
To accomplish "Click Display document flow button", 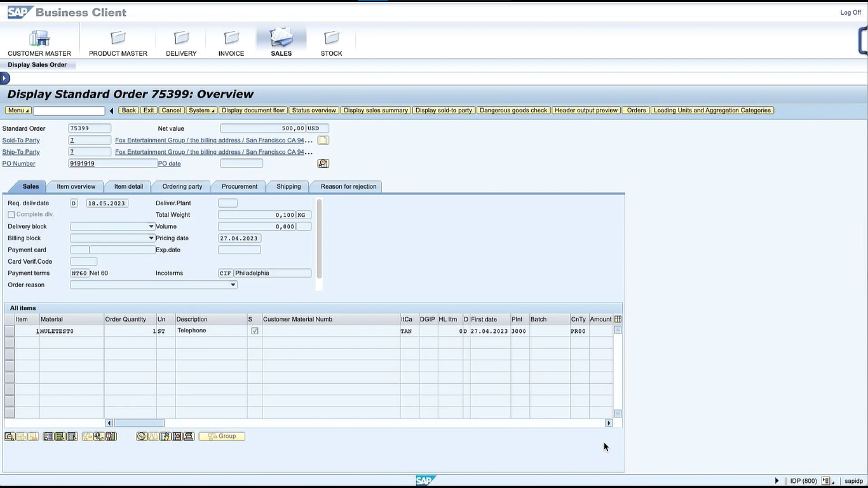I will pyautogui.click(x=253, y=111).
